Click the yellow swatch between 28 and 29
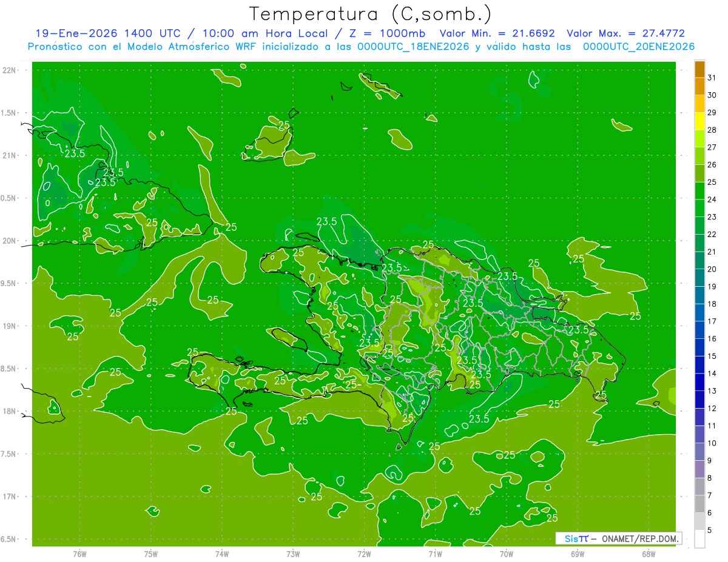This screenshot has height=562, width=728. tap(699, 121)
